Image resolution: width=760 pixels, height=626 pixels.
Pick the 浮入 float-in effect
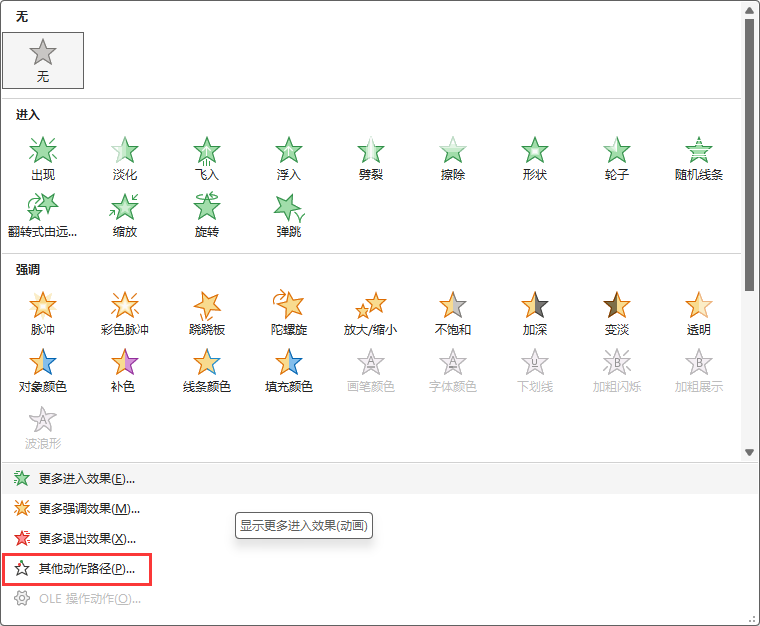tap(289, 158)
